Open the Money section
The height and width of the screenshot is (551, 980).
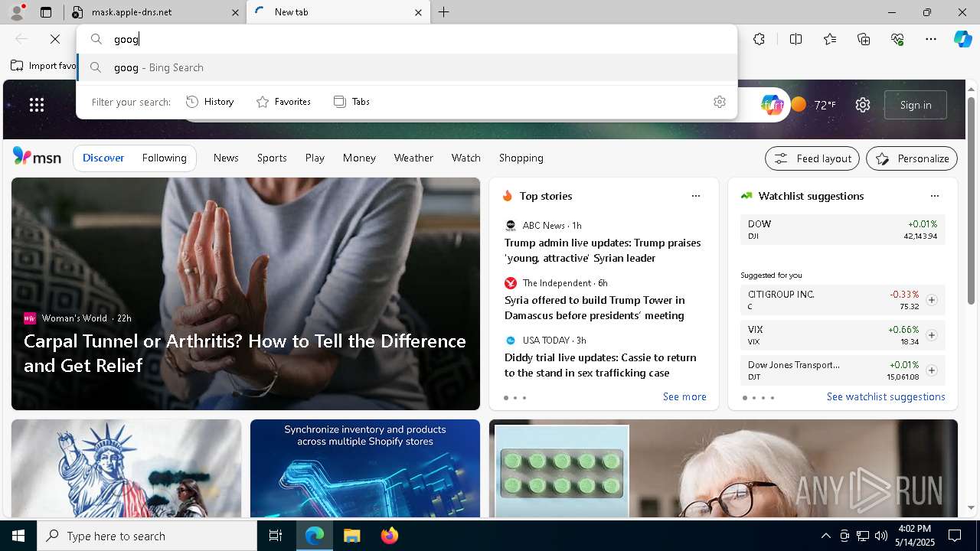[359, 158]
